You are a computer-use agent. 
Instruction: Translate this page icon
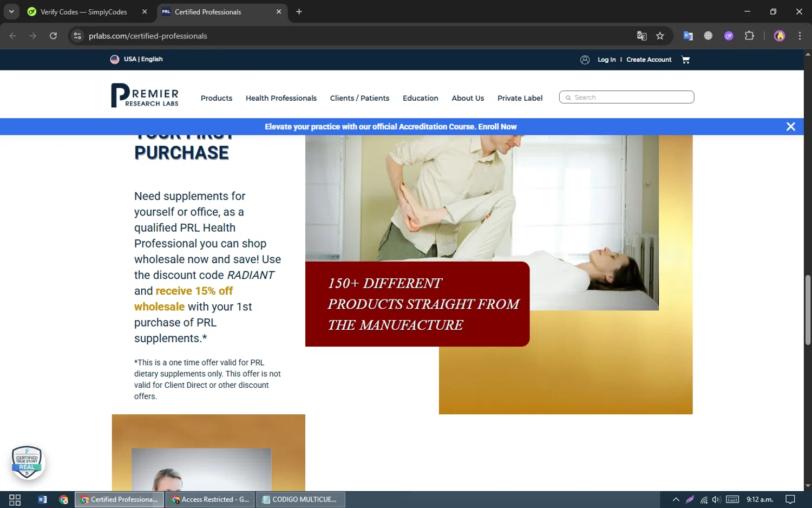click(x=641, y=36)
